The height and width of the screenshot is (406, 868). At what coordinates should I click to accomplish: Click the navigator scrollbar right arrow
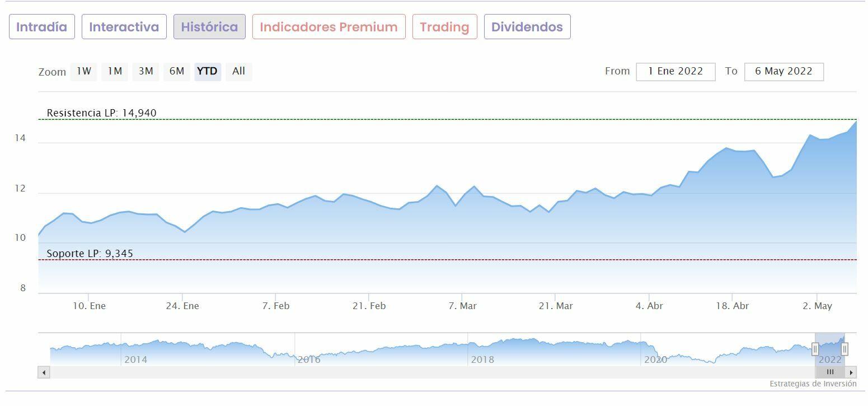click(x=851, y=372)
